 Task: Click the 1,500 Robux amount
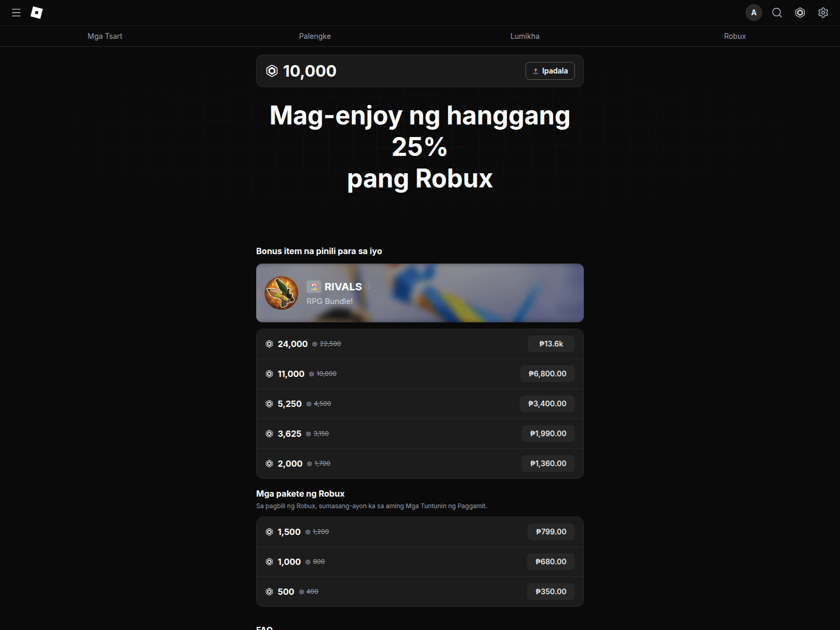click(289, 532)
